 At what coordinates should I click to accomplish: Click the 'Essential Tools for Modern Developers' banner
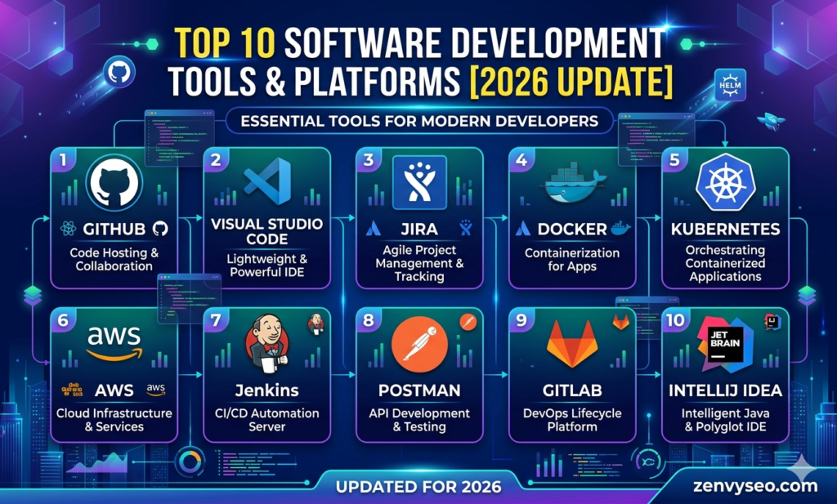click(x=419, y=121)
